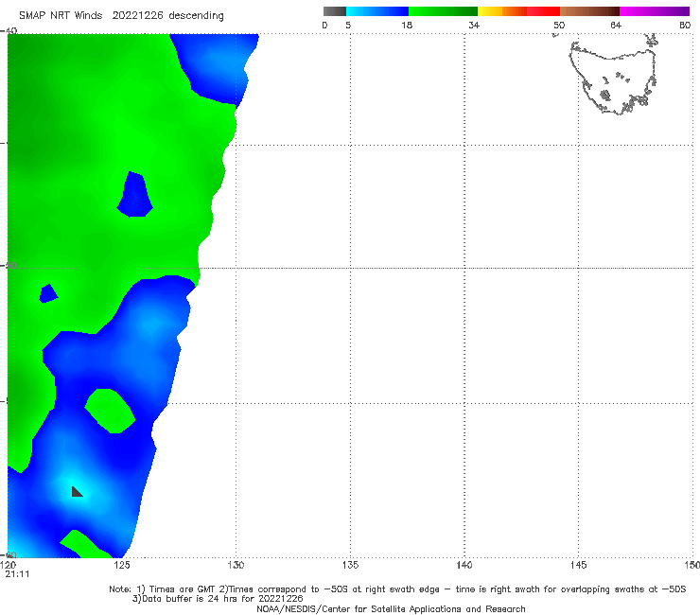Click the title 'SMAP NRT Winds'
The height and width of the screenshot is (615, 700).
coord(61,16)
